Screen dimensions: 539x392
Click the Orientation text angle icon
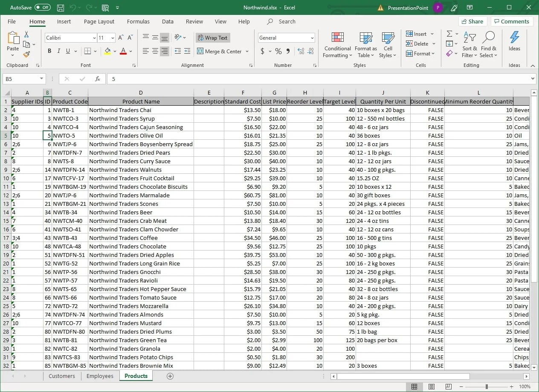(178, 37)
